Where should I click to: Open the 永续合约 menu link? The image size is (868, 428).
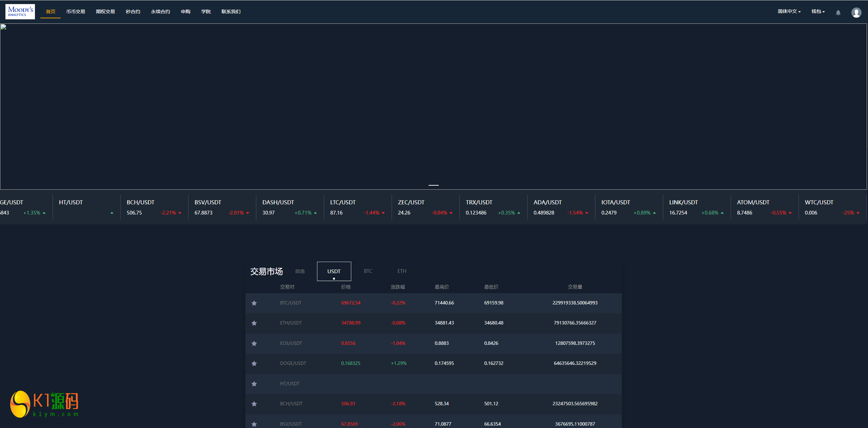point(160,12)
